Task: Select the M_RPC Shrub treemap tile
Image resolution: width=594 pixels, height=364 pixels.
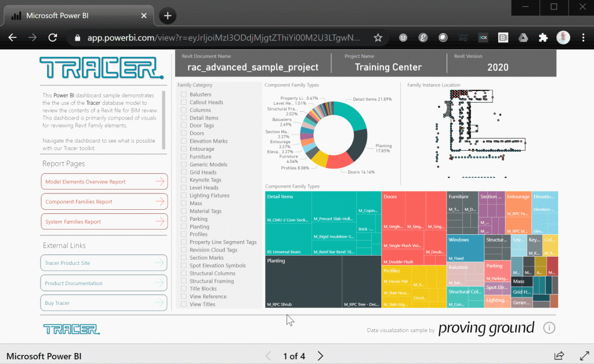Action: coord(303,282)
